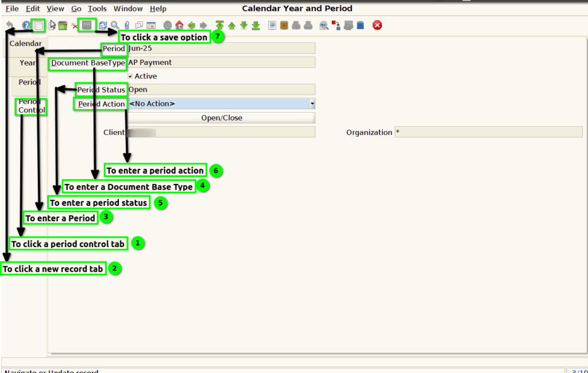Click the brown Archive viewer icon
This screenshot has height=373, width=588.
tap(284, 25)
